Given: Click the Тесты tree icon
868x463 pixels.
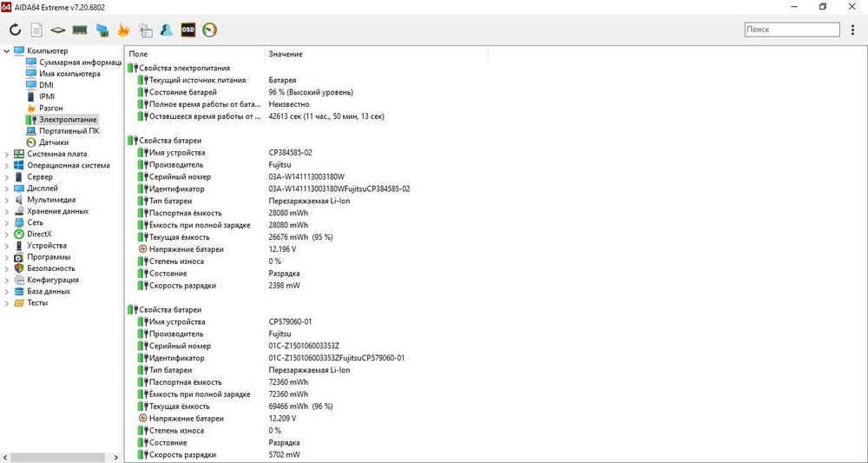Looking at the screenshot, I should (x=19, y=303).
